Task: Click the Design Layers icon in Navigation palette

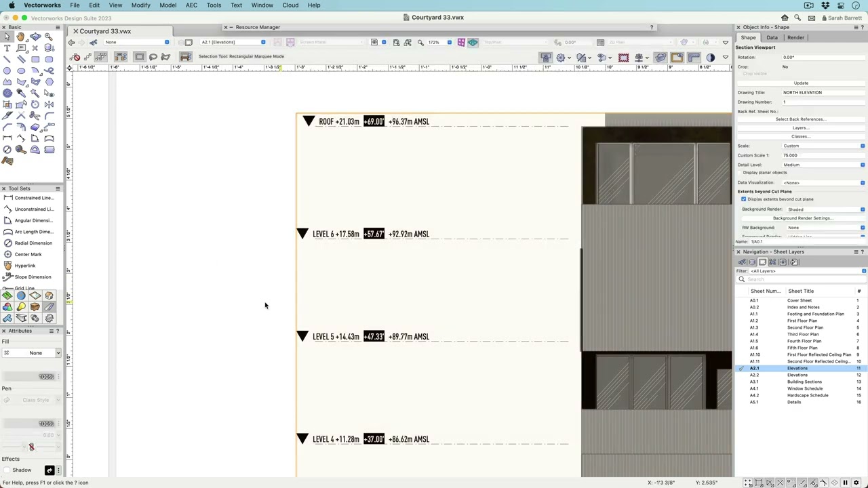Action: coord(752,262)
